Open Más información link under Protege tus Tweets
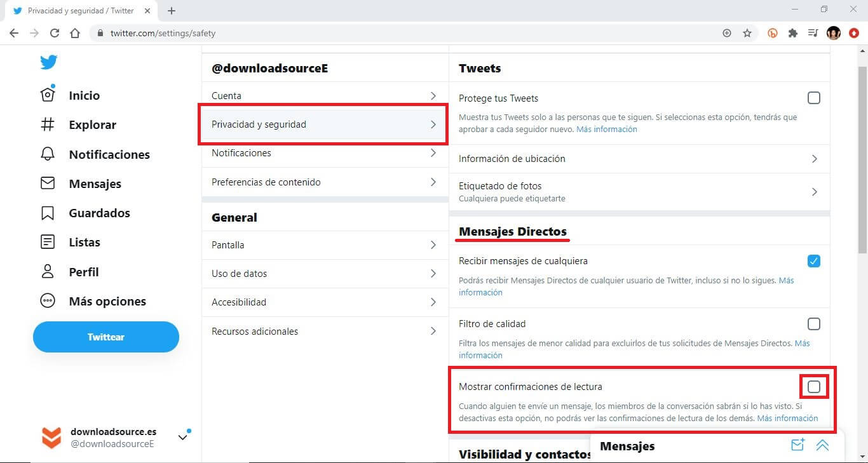The width and height of the screenshot is (868, 463). 606,129
